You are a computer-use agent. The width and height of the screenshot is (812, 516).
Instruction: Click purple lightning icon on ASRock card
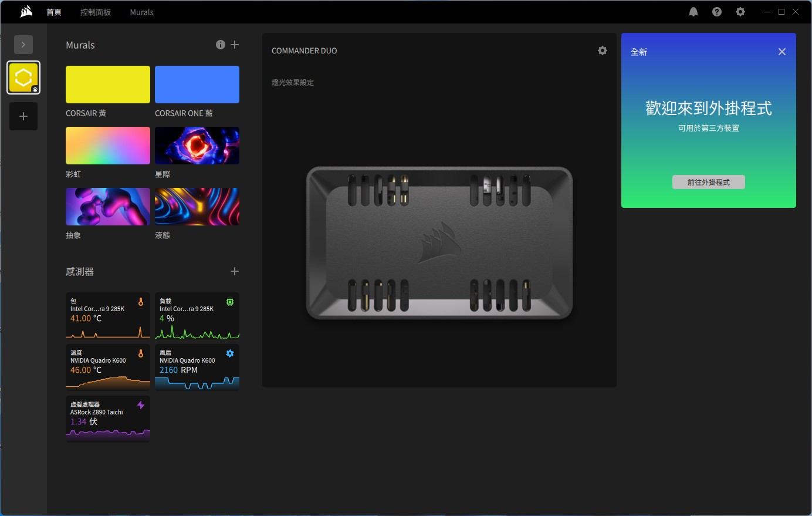141,405
